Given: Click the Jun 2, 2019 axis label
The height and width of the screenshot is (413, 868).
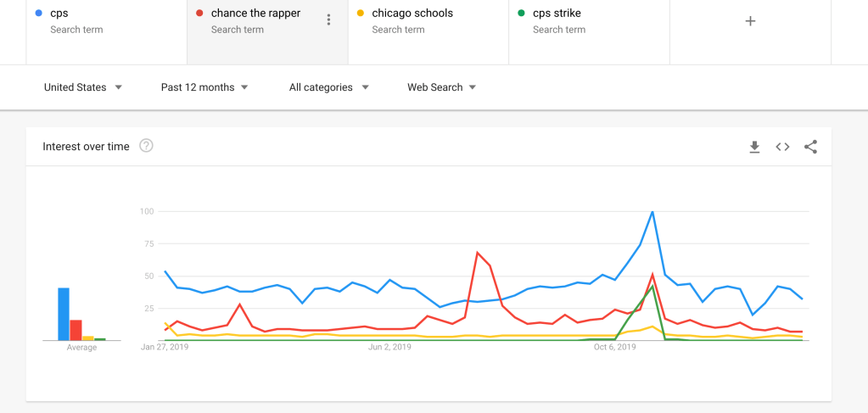Looking at the screenshot, I should tap(390, 347).
